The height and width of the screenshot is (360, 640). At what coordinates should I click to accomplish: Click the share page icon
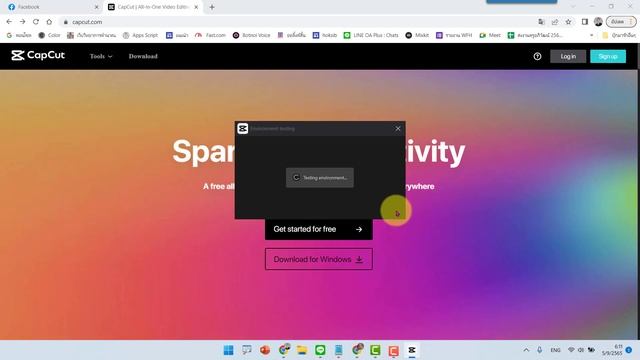click(x=555, y=22)
